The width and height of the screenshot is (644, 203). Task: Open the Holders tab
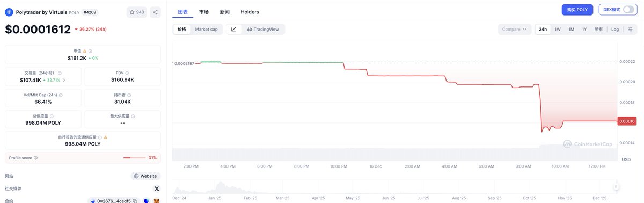click(x=250, y=11)
